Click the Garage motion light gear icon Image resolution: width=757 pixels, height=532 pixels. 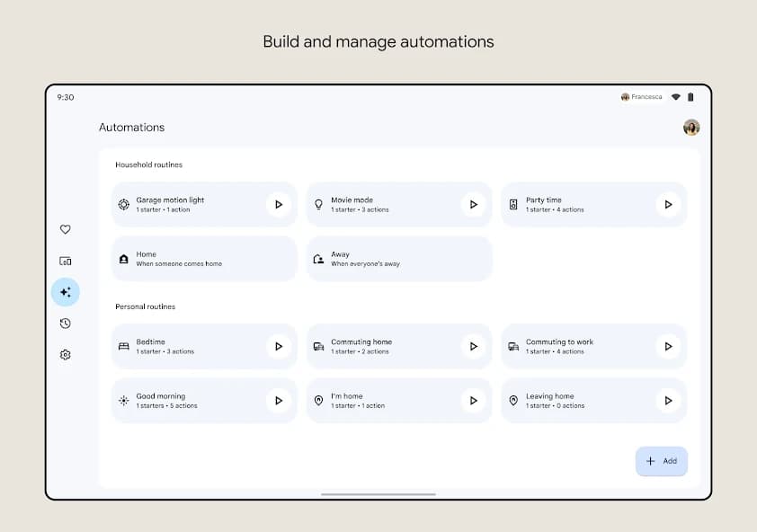pos(123,204)
